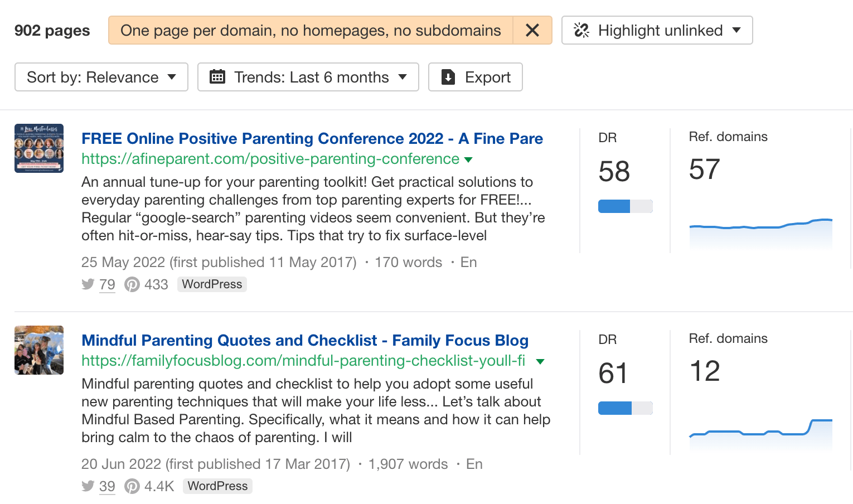This screenshot has width=853, height=504.
Task: Open the Positive Parenting Conference thumbnail
Action: pos(39,148)
